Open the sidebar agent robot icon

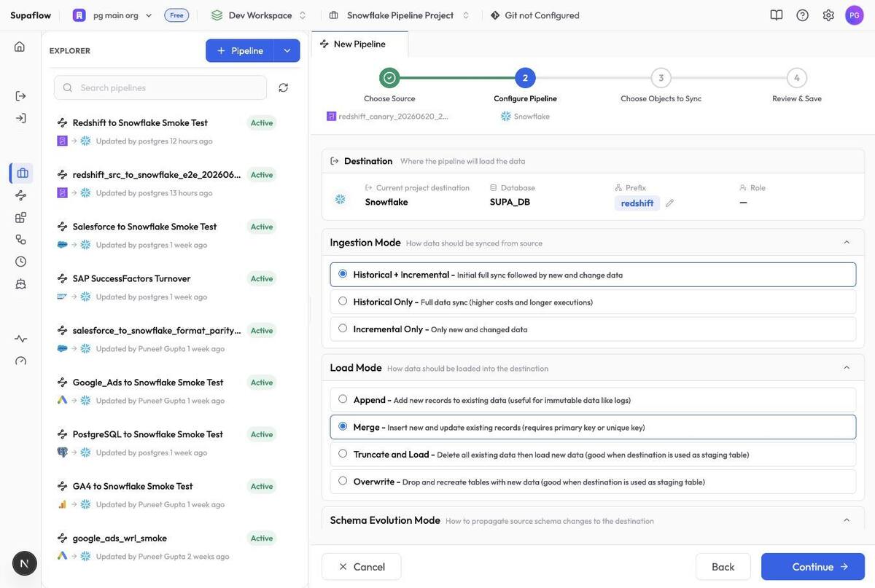coord(20,283)
